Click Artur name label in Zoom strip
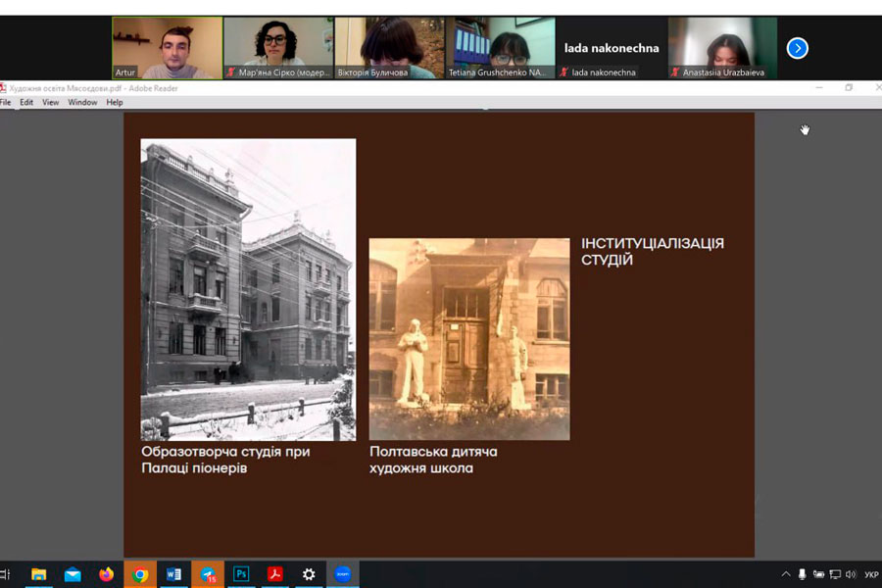Image resolution: width=882 pixels, height=588 pixels. coord(124,72)
